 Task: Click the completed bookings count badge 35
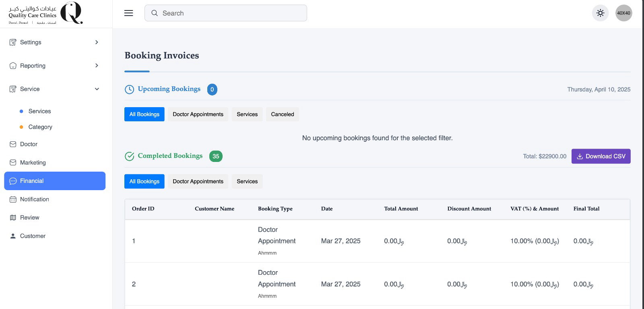pos(216,156)
